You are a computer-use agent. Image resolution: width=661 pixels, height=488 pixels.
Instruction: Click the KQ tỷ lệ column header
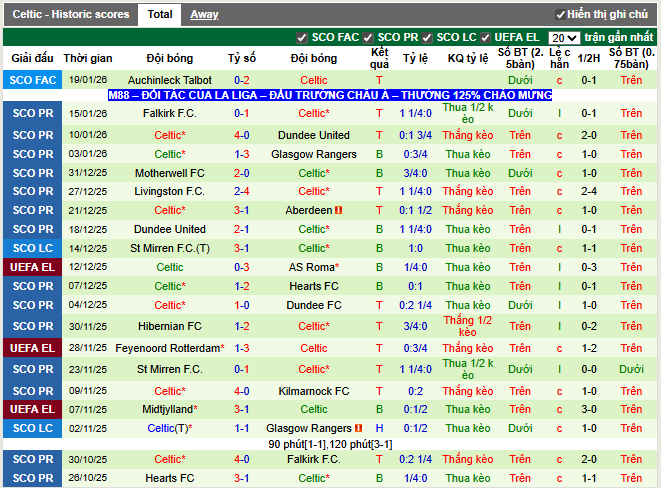tap(468, 58)
